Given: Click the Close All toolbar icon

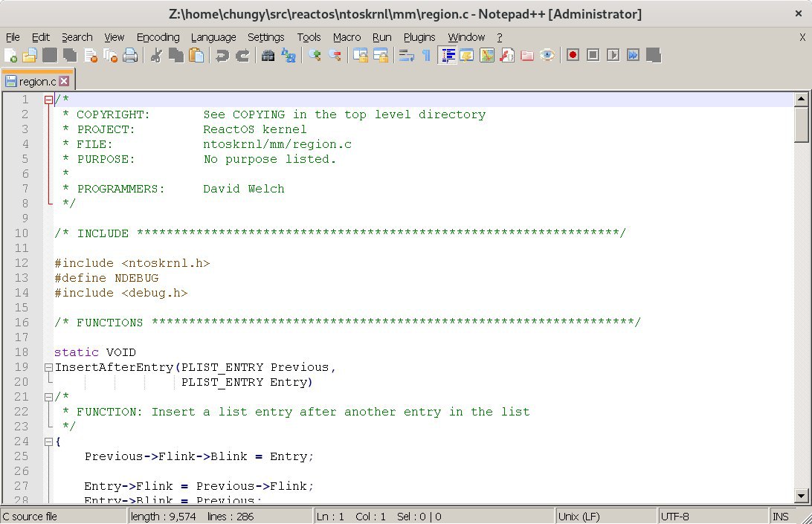Looking at the screenshot, I should (110, 56).
